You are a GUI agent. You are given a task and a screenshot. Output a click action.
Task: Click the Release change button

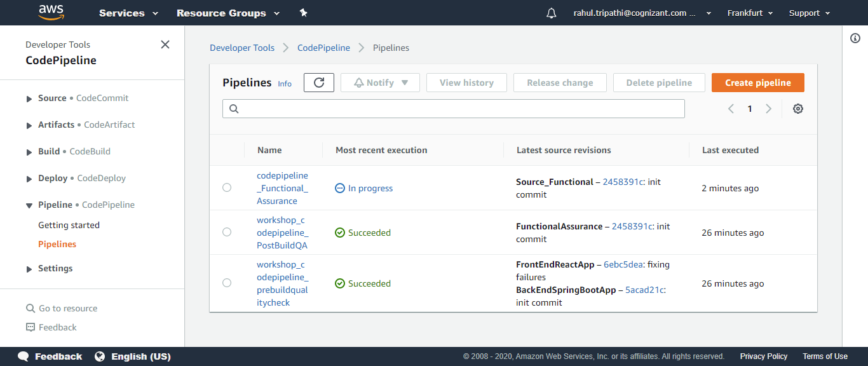coord(560,83)
